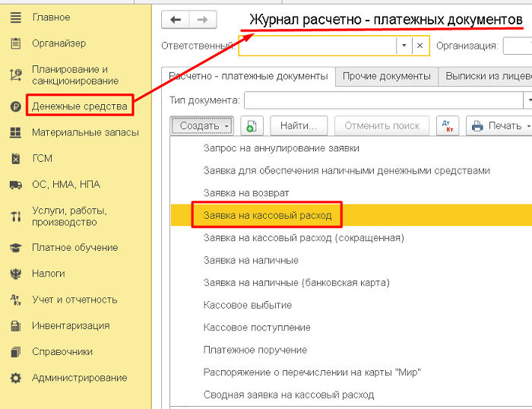
Task: Open the Налоги emblem icon
Action: pyautogui.click(x=15, y=274)
